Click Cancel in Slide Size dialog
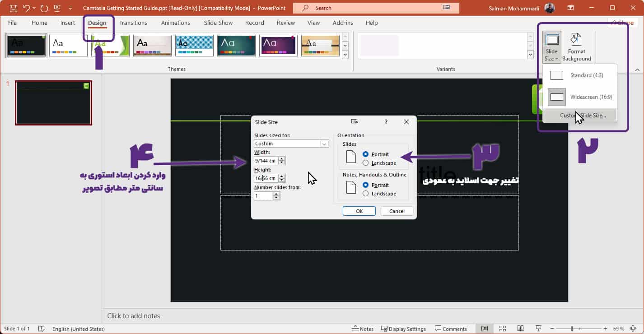 pyautogui.click(x=397, y=211)
